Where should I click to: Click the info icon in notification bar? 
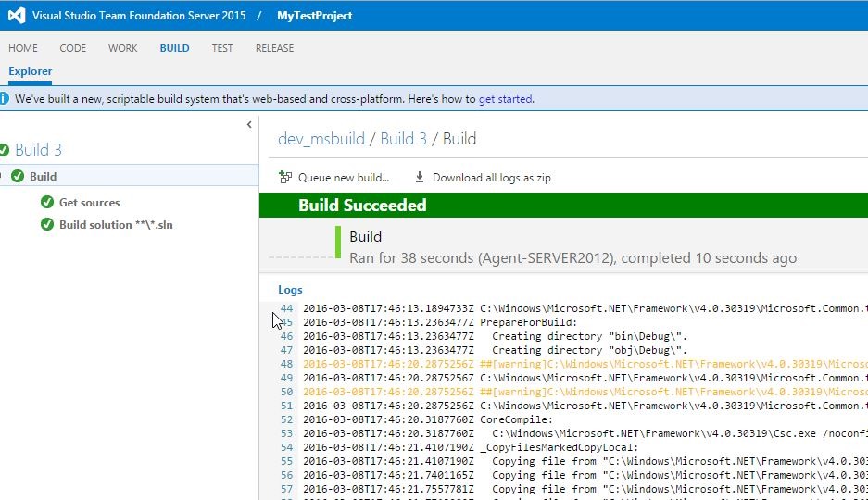[5, 99]
